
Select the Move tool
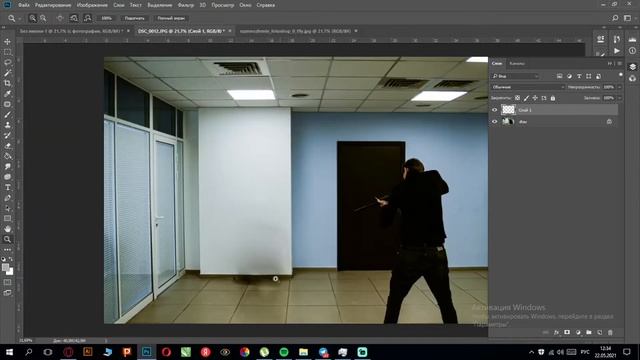[7, 42]
